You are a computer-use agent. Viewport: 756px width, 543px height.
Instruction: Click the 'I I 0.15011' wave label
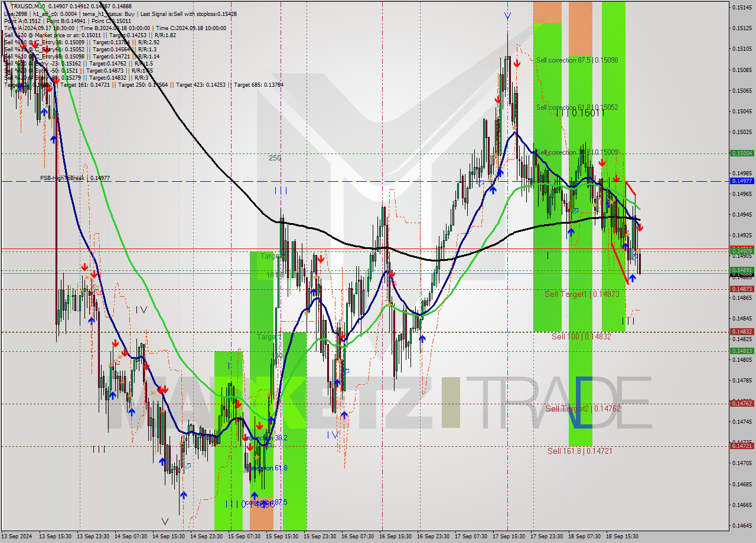(x=581, y=113)
